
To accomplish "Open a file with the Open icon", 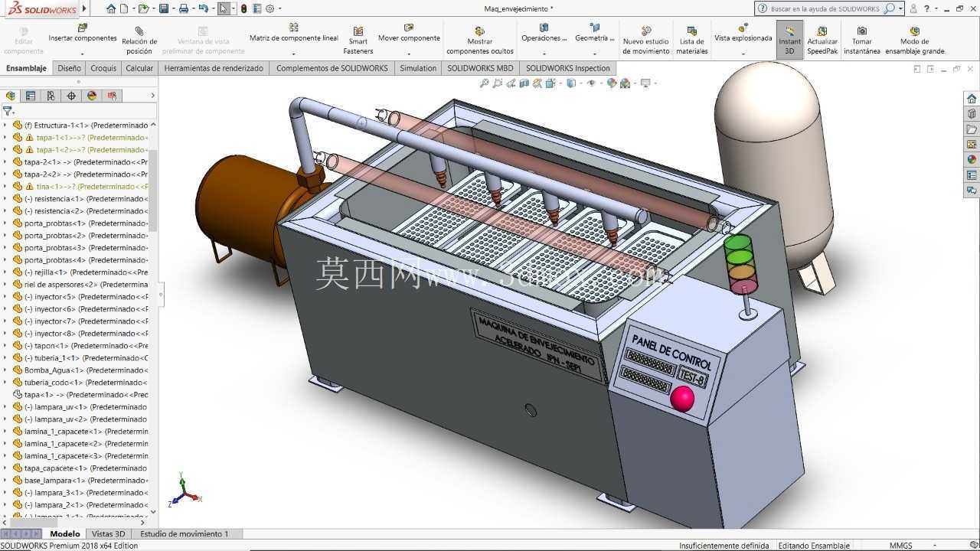I will click(143, 8).
